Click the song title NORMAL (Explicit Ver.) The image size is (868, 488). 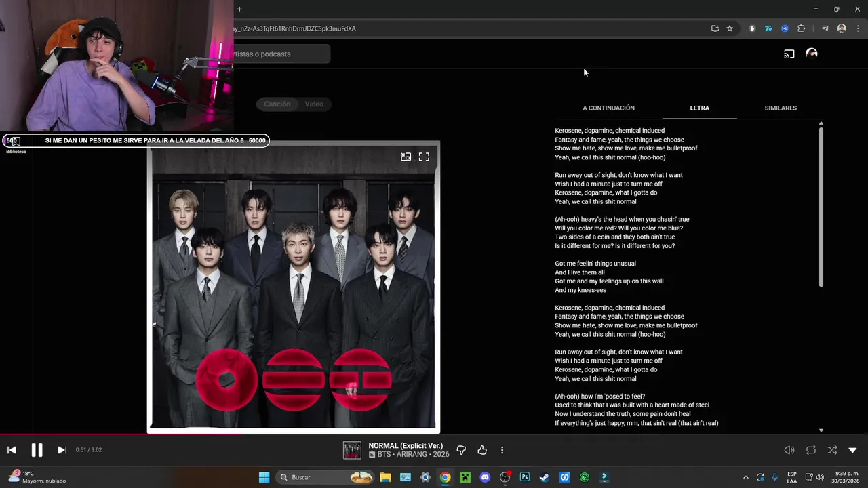coord(406,445)
